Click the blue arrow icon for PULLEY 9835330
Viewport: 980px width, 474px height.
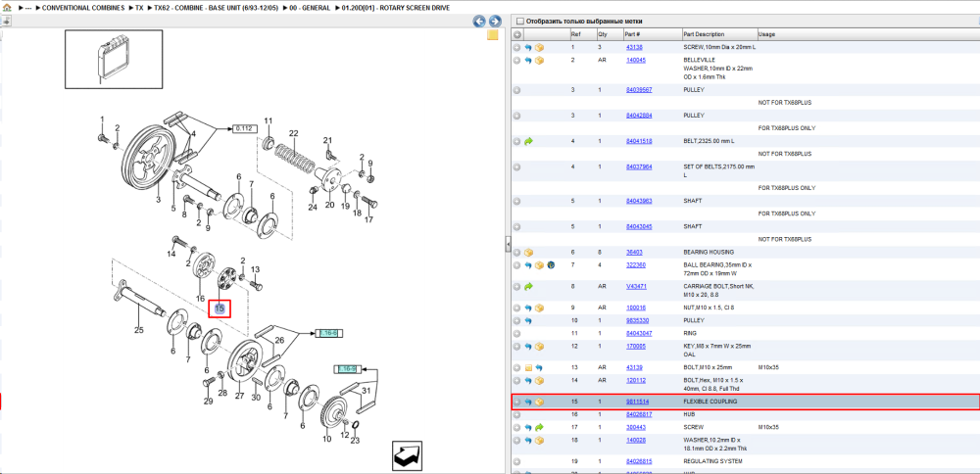[x=528, y=321]
